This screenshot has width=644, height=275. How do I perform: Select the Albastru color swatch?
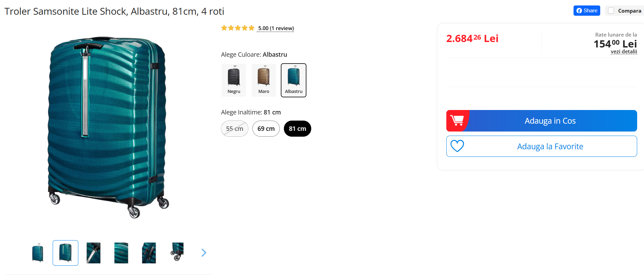[293, 80]
